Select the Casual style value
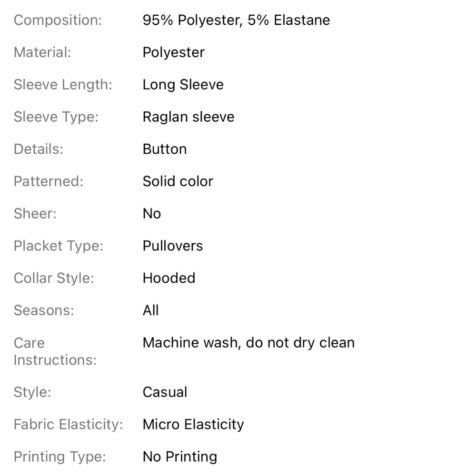The width and height of the screenshot is (476, 476). tap(165, 392)
